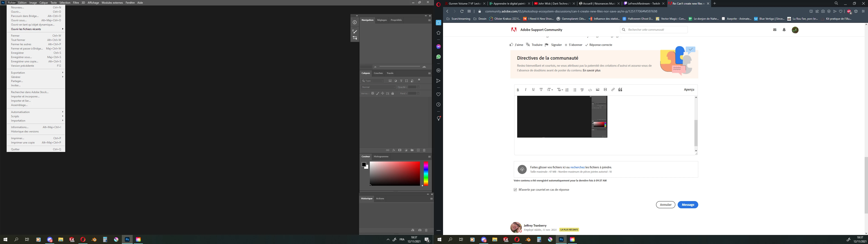Viewport: 868px width, 244px height.
Task: Click the blue Message button
Action: 688,204
